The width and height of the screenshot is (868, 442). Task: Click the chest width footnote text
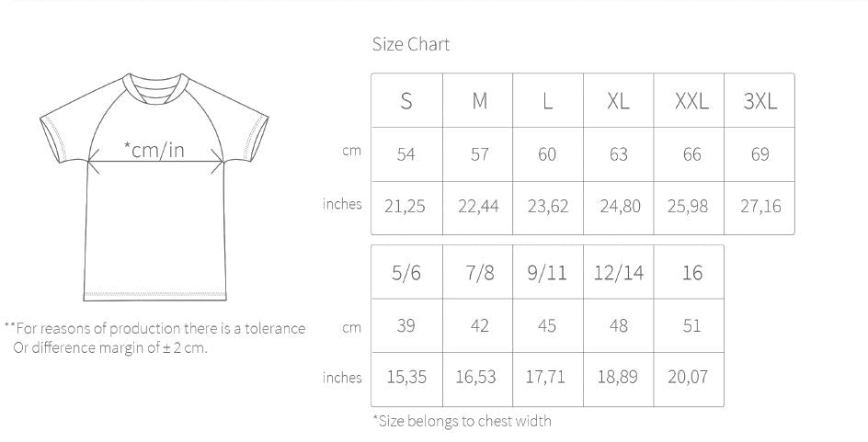pos(463,421)
